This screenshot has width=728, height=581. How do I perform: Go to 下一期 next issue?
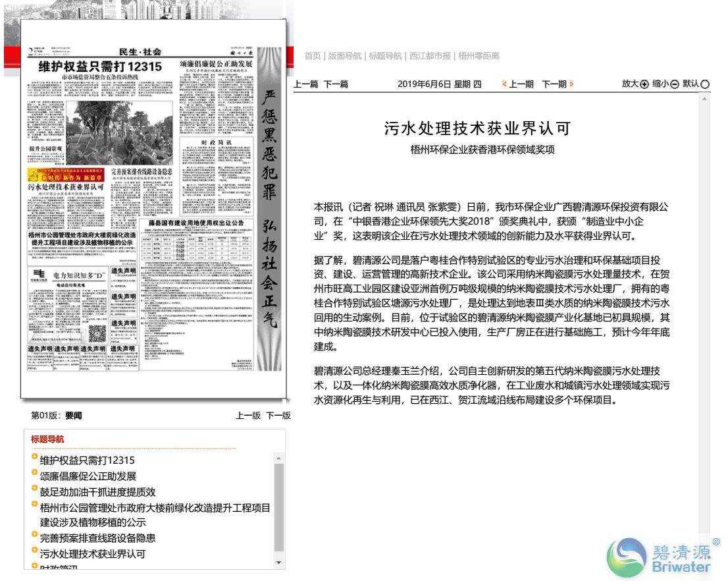554,84
